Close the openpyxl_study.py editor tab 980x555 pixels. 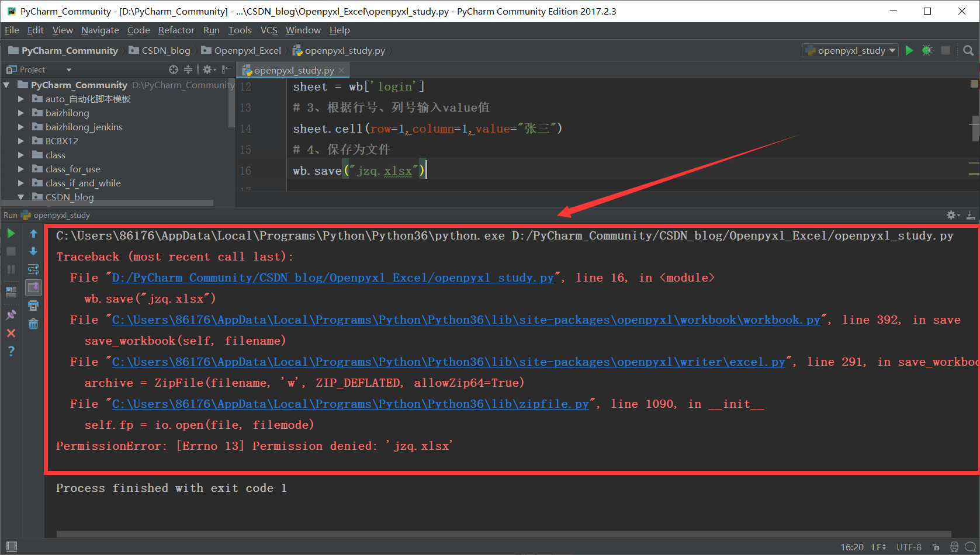pos(342,70)
